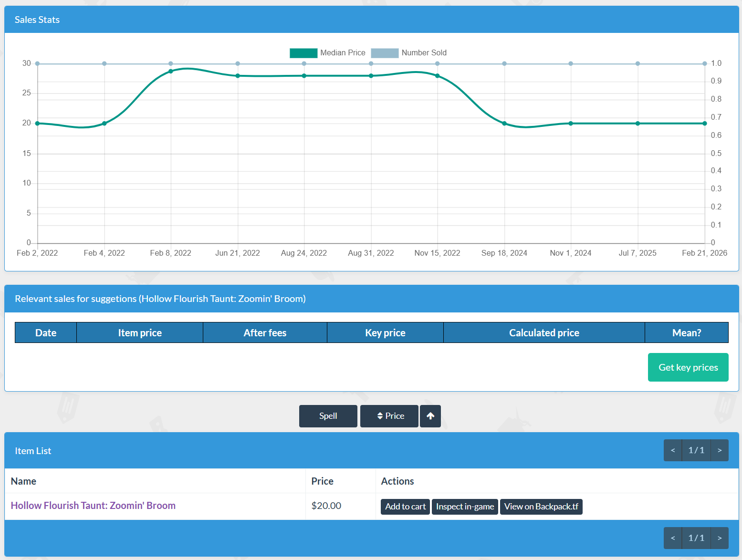Sort items by Price
742x560 pixels.
click(389, 416)
